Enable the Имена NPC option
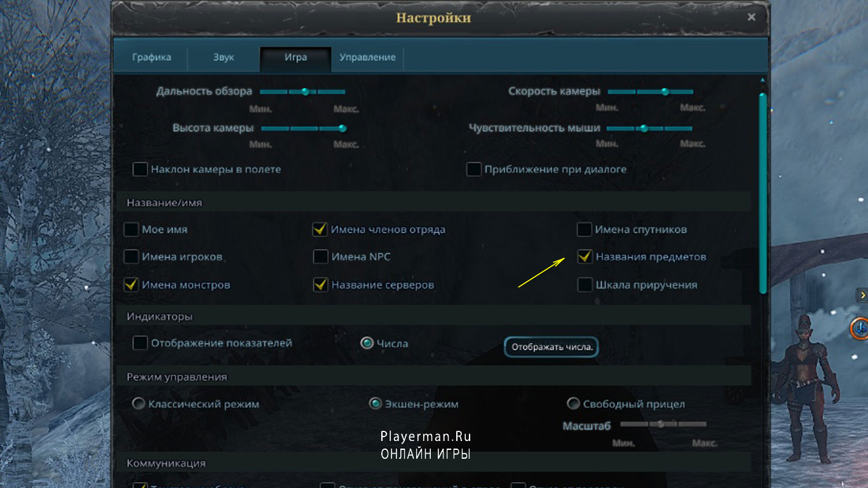This screenshot has height=488, width=868. tap(321, 257)
